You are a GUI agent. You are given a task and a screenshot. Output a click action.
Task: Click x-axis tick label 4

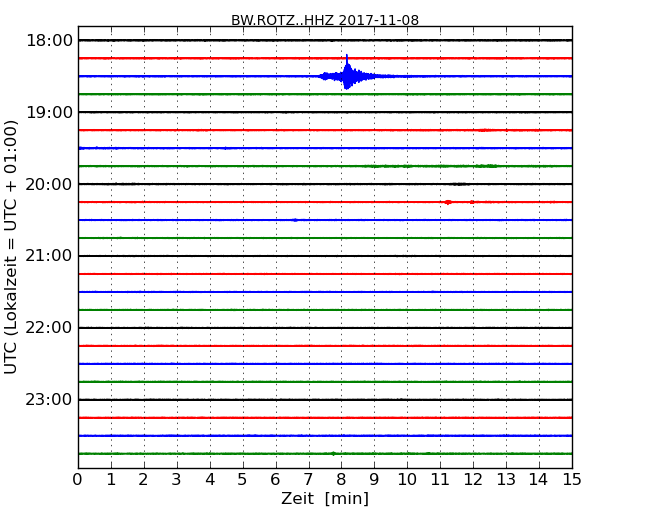coord(210,480)
